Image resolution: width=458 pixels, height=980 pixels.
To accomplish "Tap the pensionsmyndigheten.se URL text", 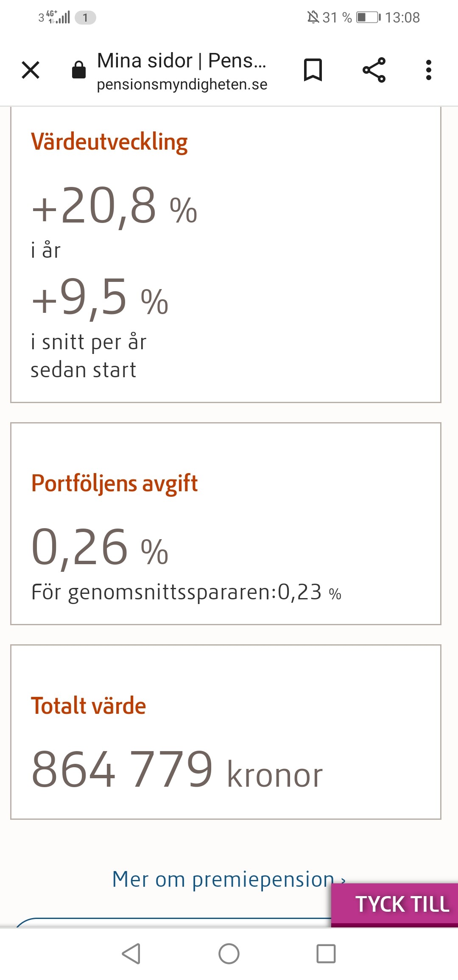I will click(182, 84).
